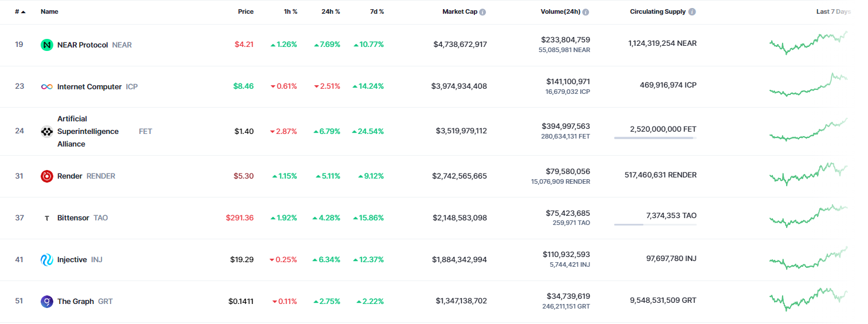The height and width of the screenshot is (324, 868).
Task: Open the Volume(24h) info icon
Action: pos(586,12)
